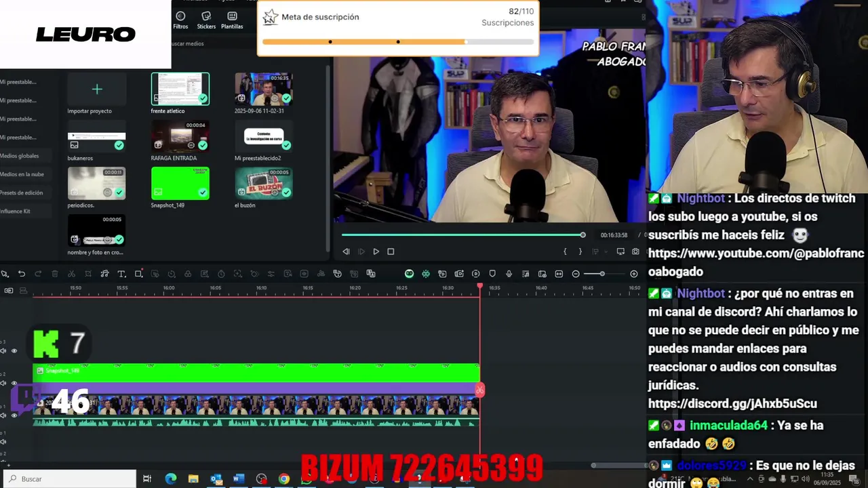Select the Snapshot_149 green thumbnail

point(180,183)
